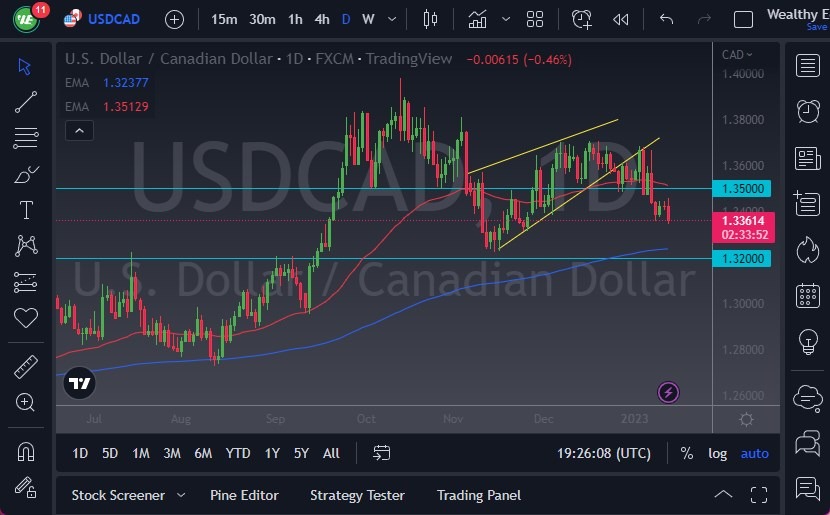The image size is (830, 515).
Task: Toggle log scale mode
Action: 717,453
